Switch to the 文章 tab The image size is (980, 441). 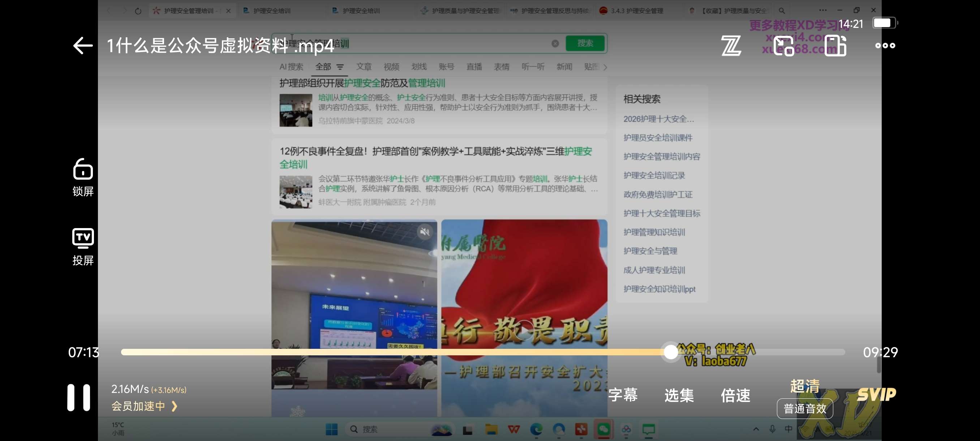364,67
